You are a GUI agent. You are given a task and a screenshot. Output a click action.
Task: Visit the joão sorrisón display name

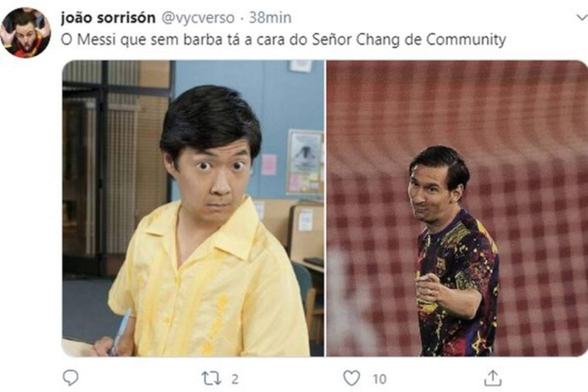click(x=108, y=18)
